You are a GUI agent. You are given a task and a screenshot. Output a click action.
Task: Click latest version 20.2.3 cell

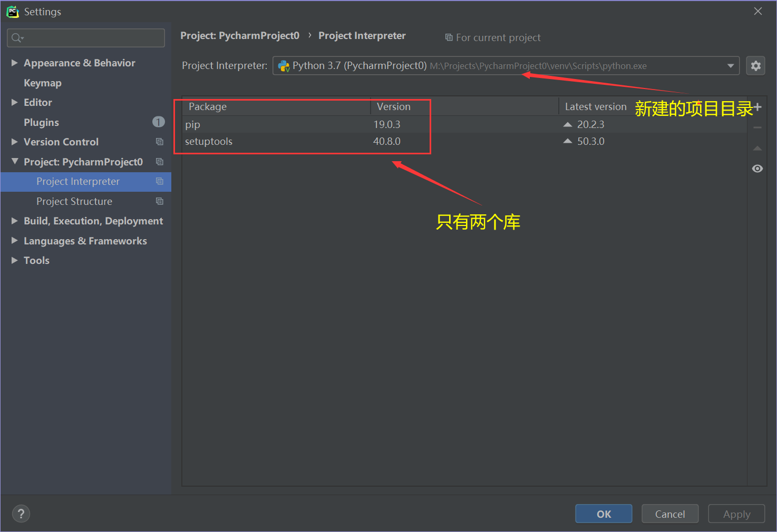point(590,124)
